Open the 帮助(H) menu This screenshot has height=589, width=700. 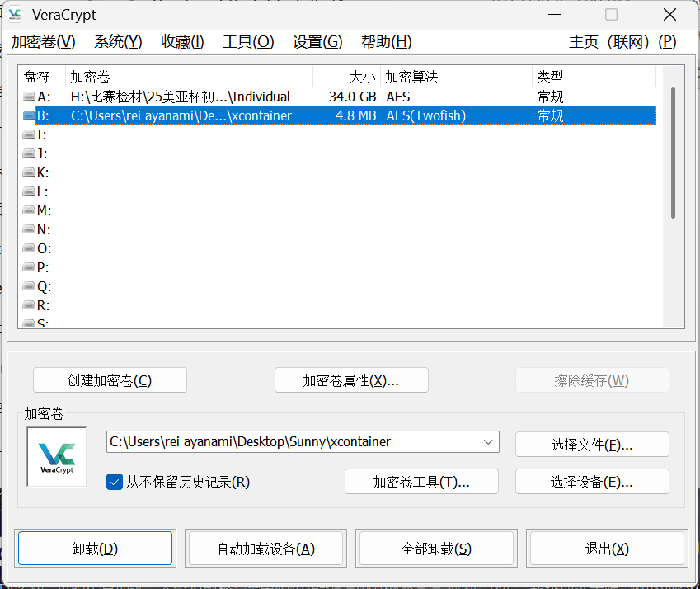386,42
